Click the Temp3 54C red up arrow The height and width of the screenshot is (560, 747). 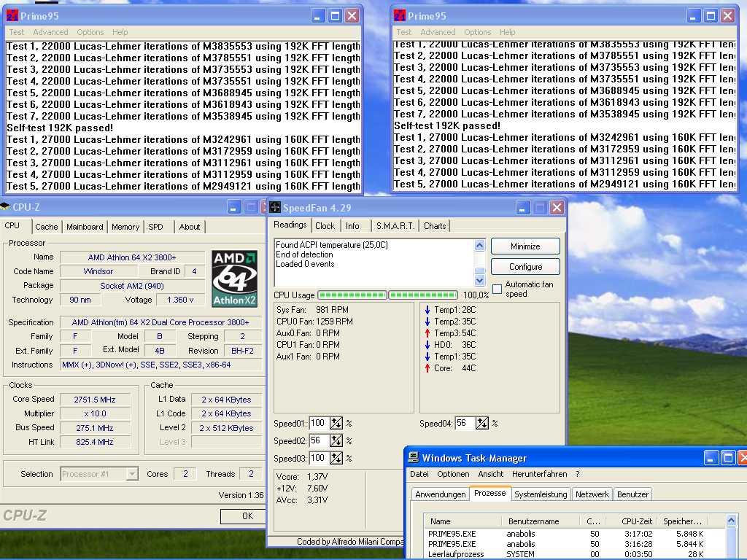427,332
